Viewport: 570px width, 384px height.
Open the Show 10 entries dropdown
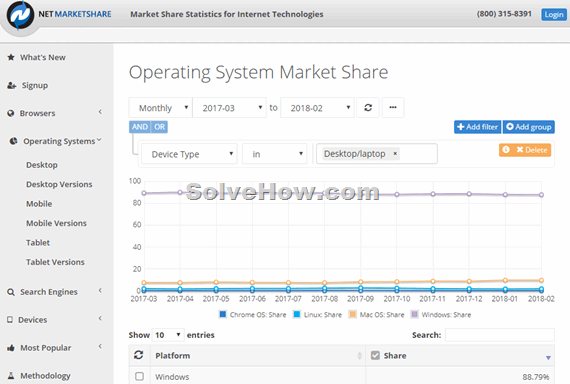click(x=168, y=335)
